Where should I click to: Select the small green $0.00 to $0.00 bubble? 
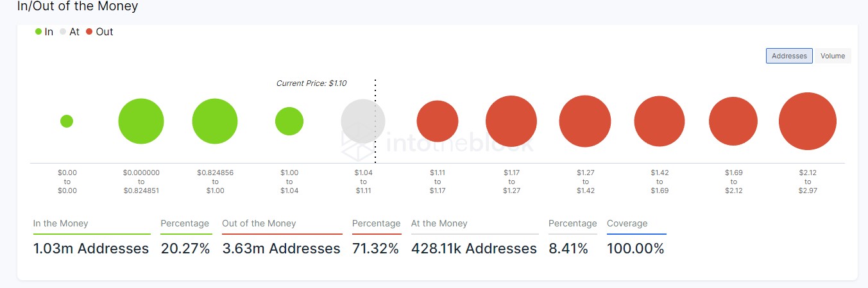[x=67, y=121]
